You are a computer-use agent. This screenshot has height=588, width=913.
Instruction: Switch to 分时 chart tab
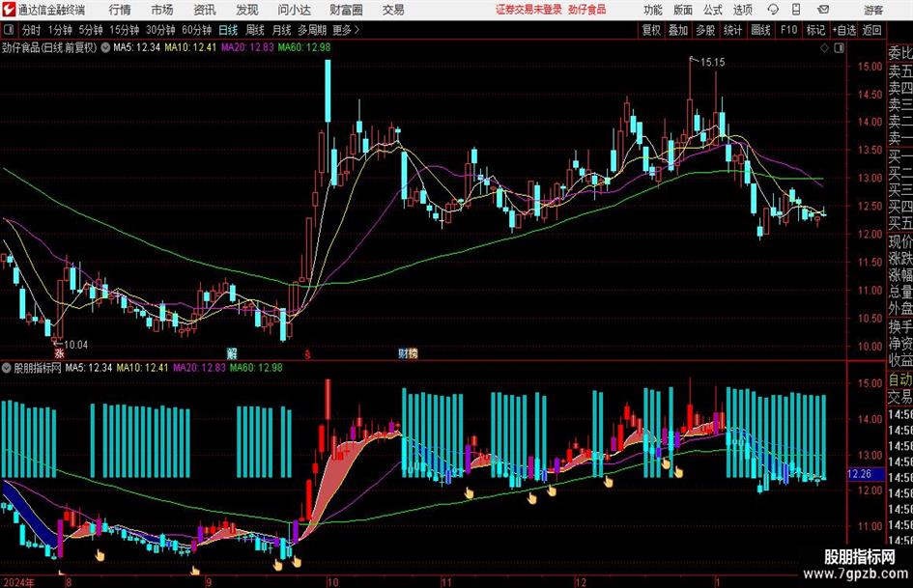point(31,30)
